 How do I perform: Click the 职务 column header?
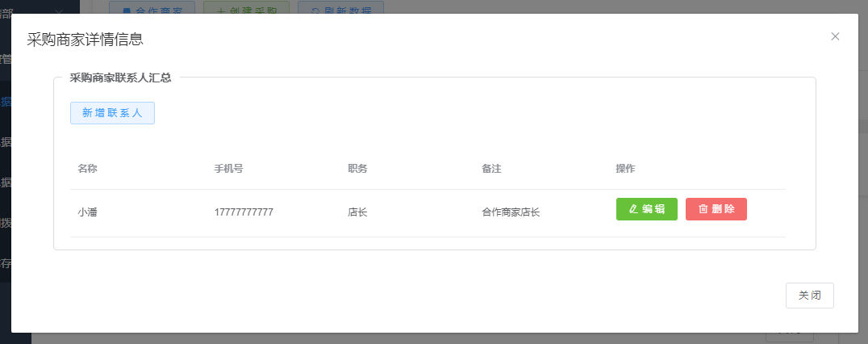click(x=357, y=169)
